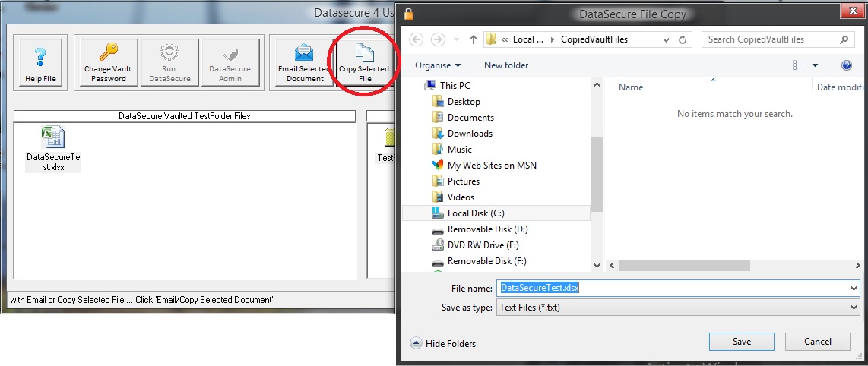Expand the Save as type dropdown
This screenshot has width=868, height=366.
coord(853,308)
